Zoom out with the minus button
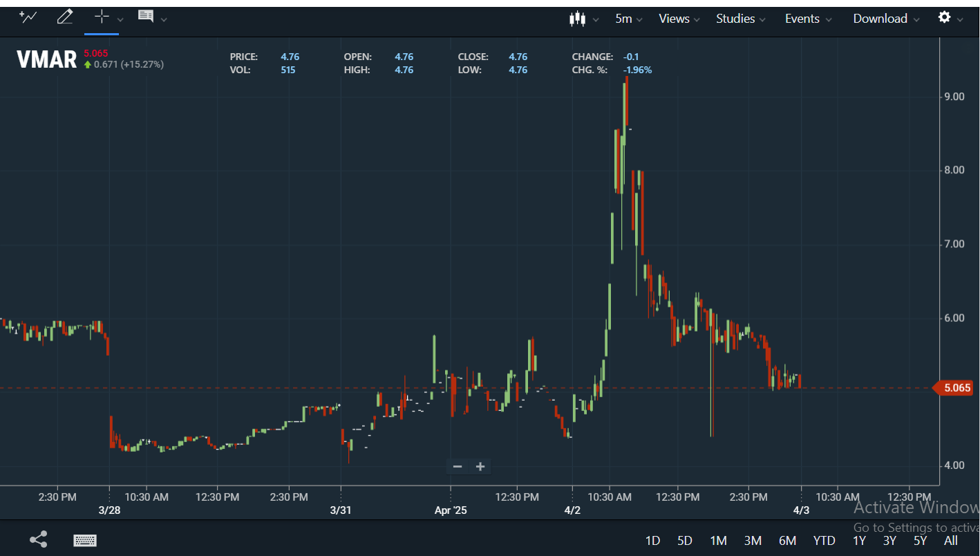This screenshot has height=556, width=980. 457,466
